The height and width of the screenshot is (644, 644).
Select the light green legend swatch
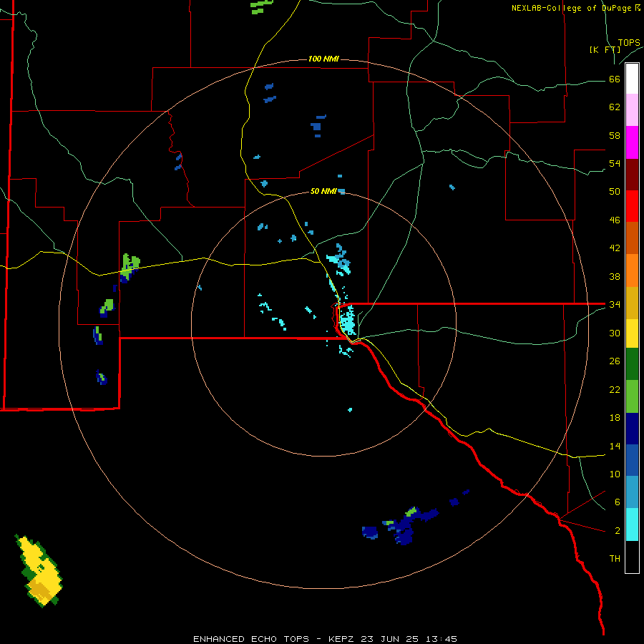tap(632, 396)
